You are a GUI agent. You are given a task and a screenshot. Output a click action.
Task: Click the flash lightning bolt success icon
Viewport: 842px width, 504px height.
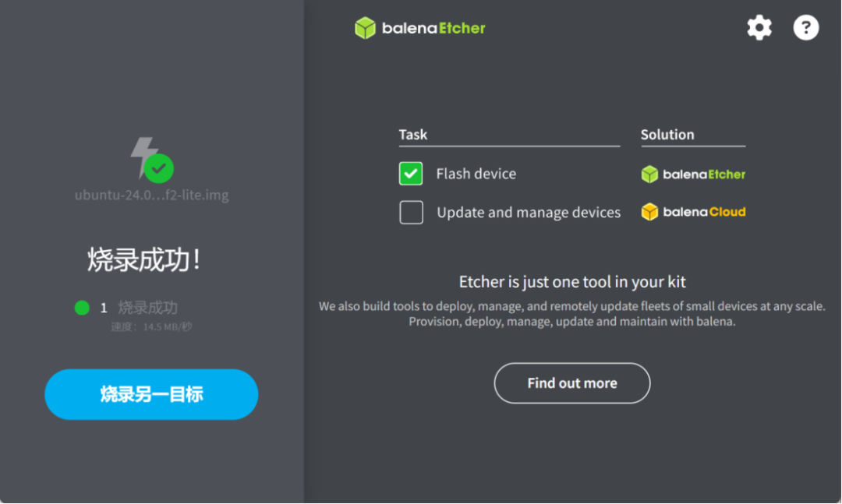pos(143,157)
